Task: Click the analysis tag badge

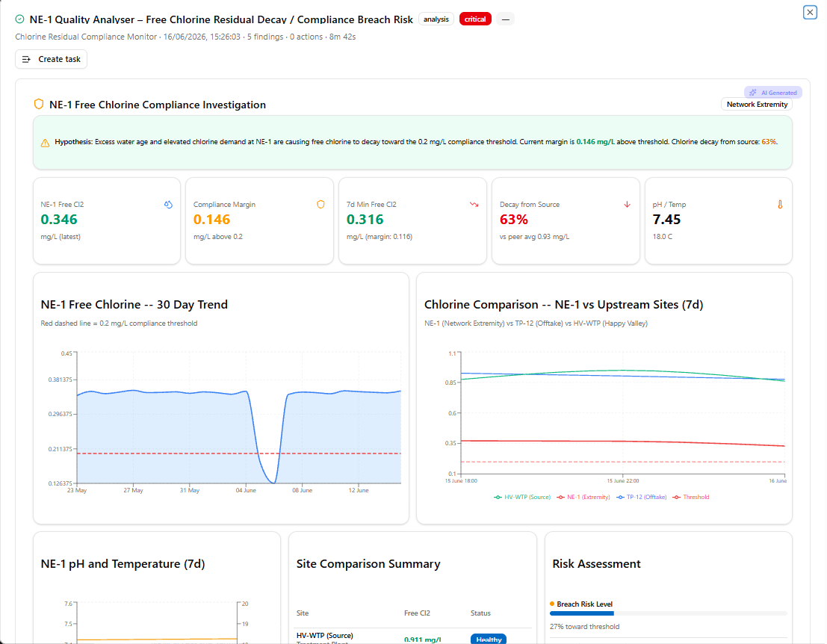Action: (x=436, y=19)
